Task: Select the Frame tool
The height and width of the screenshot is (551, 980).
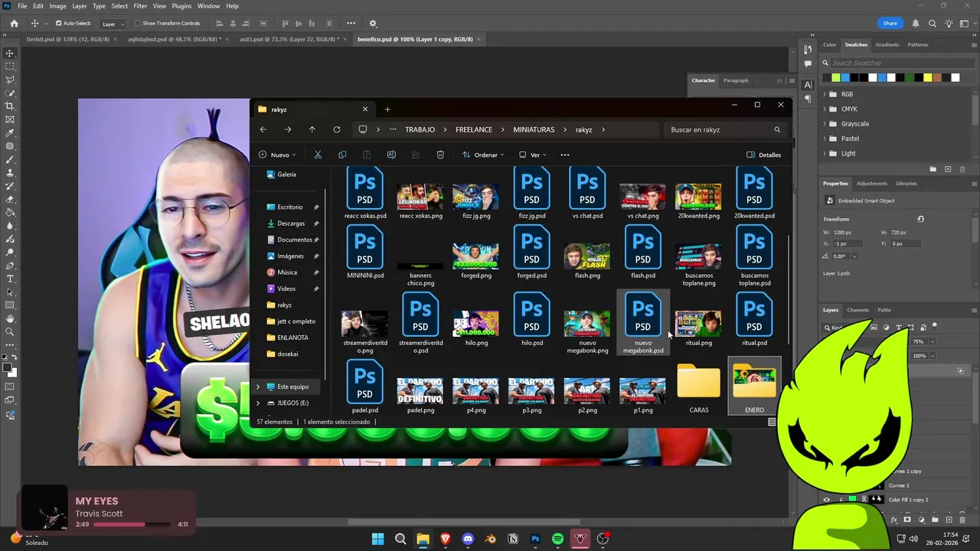Action: pyautogui.click(x=10, y=119)
